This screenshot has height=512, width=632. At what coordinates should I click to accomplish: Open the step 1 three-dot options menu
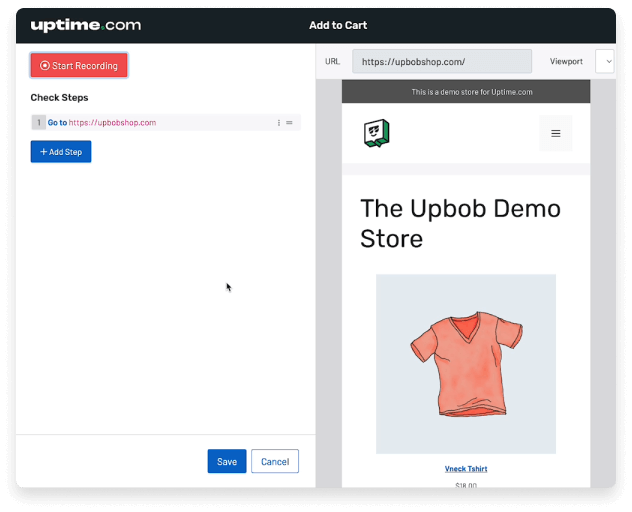279,123
